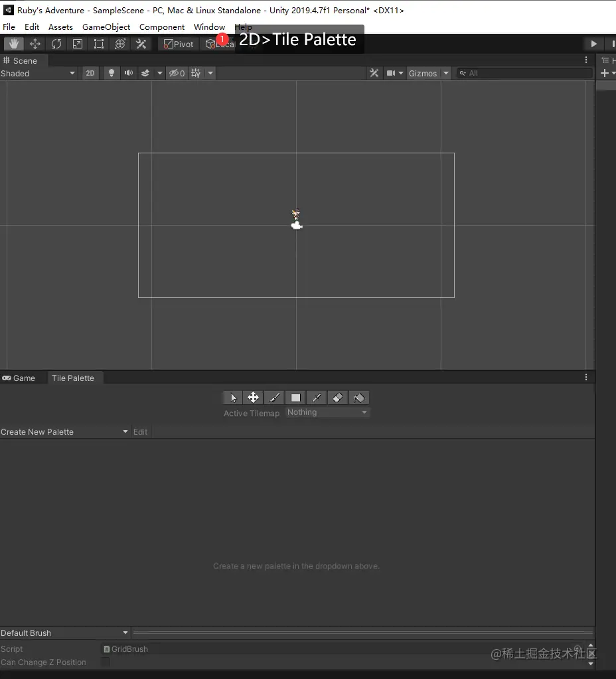The height and width of the screenshot is (679, 616).
Task: Click brush inspector scroll down arrow
Action: pos(591,664)
